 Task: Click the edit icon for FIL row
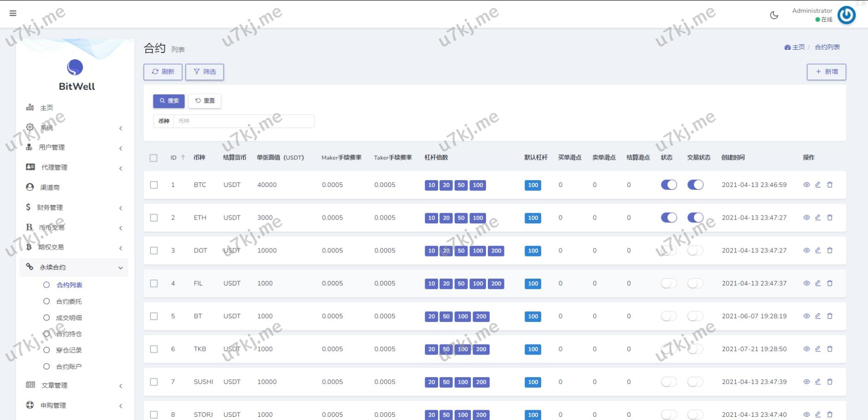818,283
